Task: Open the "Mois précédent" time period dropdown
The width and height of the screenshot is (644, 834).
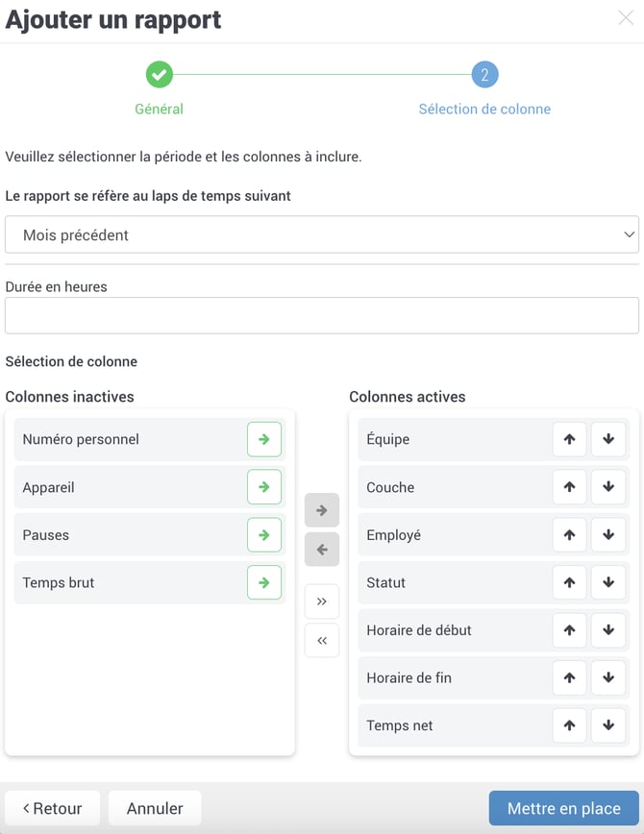Action: pos(322,233)
